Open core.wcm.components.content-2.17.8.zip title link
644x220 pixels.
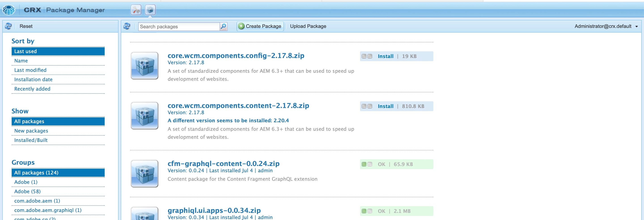pyautogui.click(x=238, y=106)
